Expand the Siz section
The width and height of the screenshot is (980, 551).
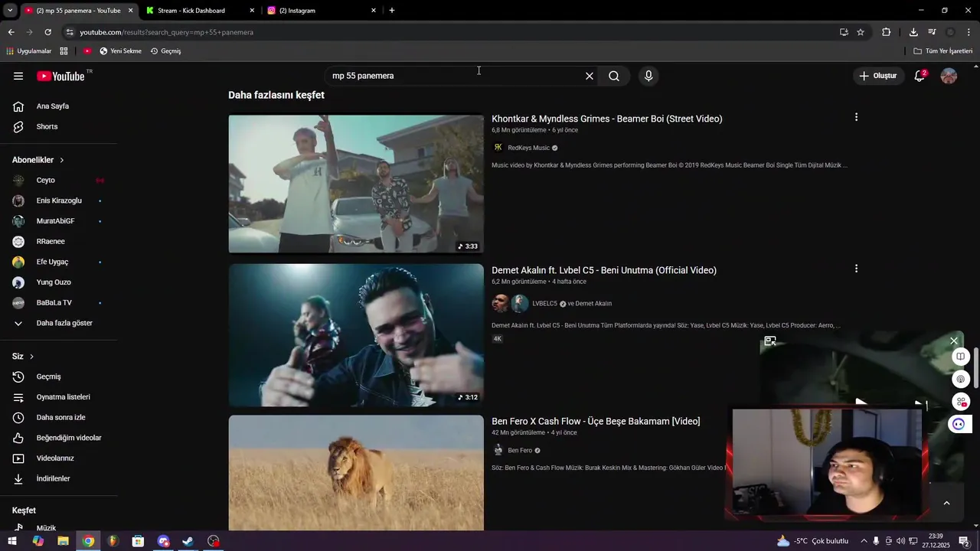tap(23, 357)
